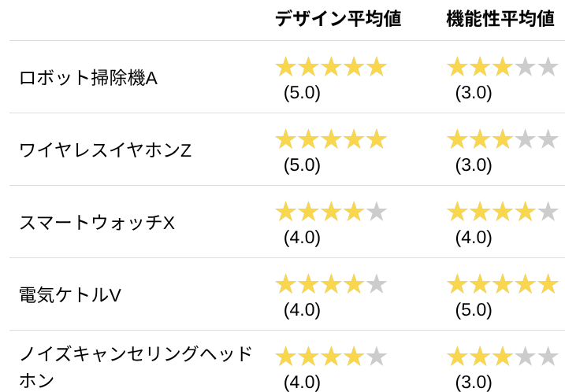Click functionality stars for ワイヤレスイヤホンZ
The height and width of the screenshot is (392, 565).
tap(502, 139)
